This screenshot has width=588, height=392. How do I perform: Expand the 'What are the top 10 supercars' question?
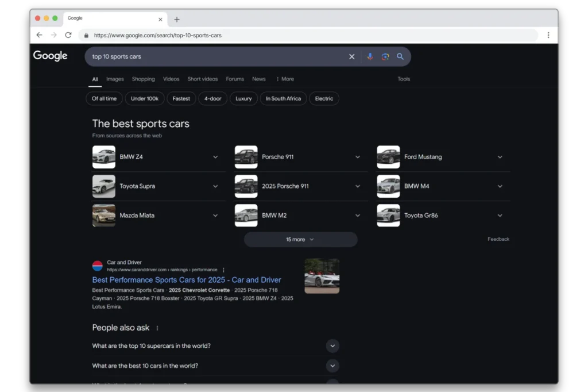click(x=332, y=346)
